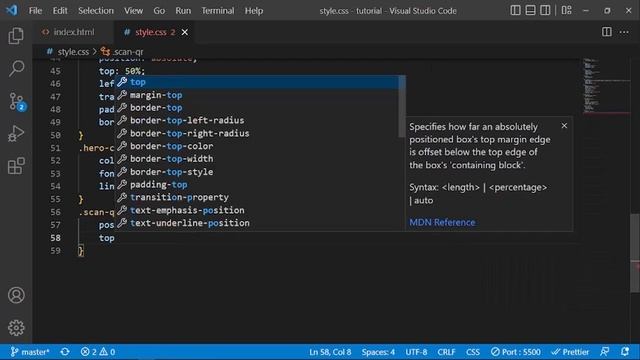Viewport: 640px width, 360px height.
Task: Pick 'padding-top' suggestion
Action: [258, 184]
